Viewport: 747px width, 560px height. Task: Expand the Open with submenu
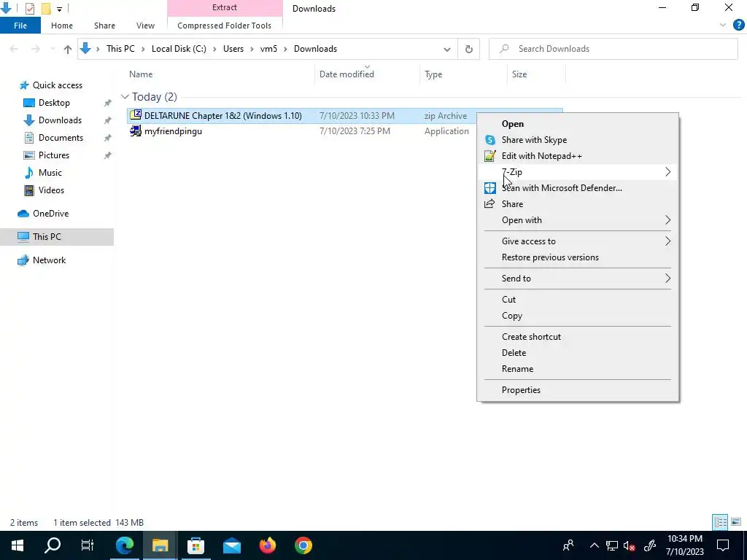pyautogui.click(x=578, y=220)
